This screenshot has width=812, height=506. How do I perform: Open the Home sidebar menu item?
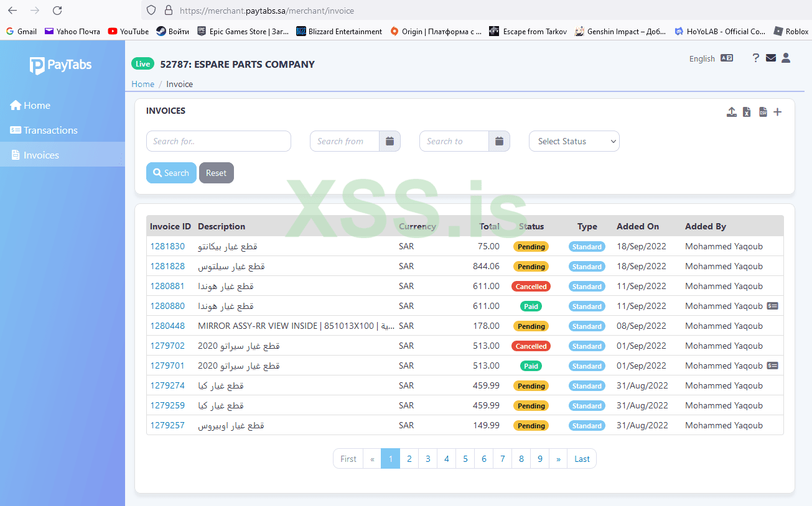(x=30, y=106)
